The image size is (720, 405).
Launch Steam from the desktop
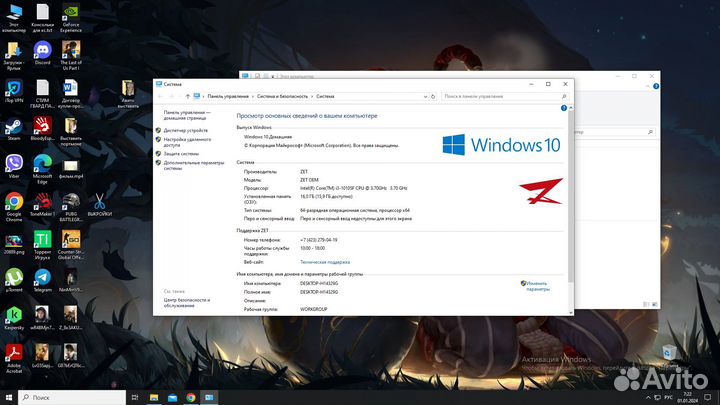[x=14, y=129]
